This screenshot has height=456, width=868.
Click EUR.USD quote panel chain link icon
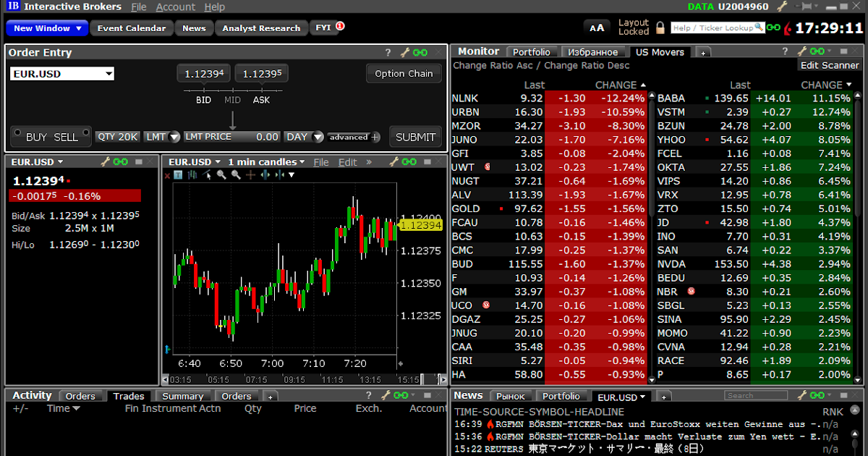[120, 162]
